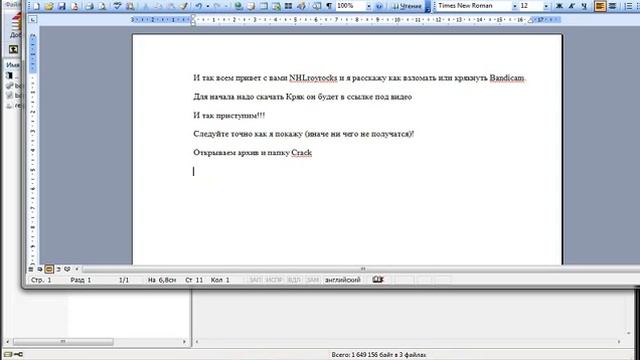Click the right indent marker on ruler

(530, 20)
